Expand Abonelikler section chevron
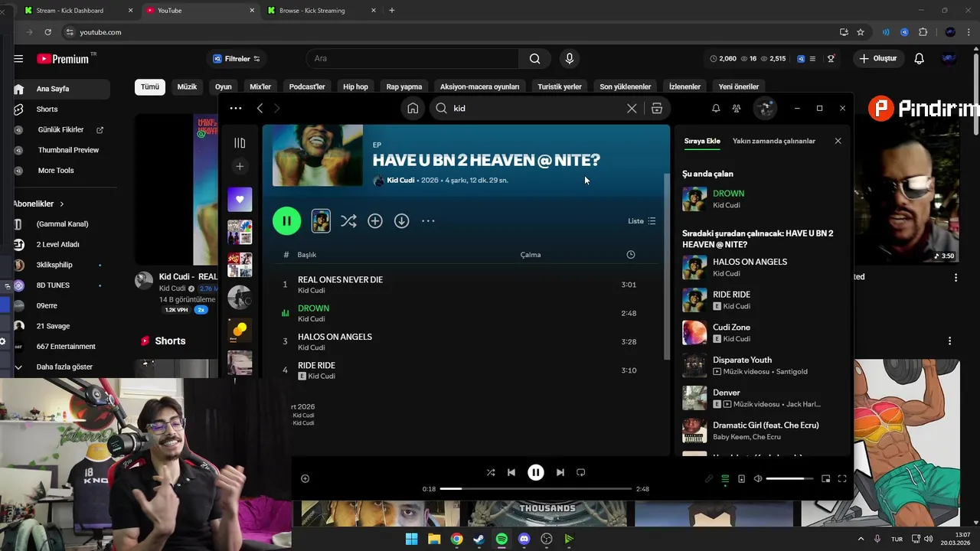 61,204
